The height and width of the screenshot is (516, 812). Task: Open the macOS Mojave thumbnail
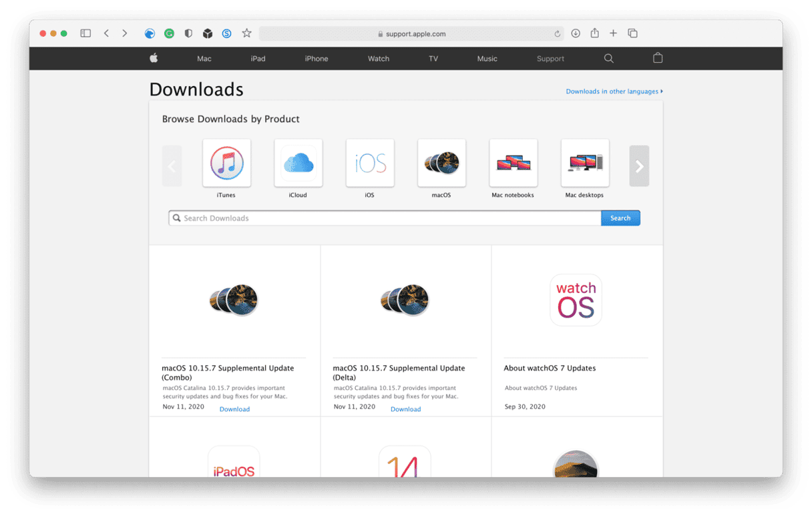576,464
